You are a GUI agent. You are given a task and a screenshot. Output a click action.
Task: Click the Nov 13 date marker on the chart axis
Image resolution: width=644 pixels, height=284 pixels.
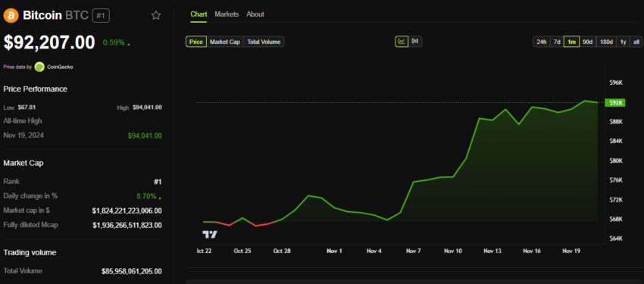tap(492, 251)
